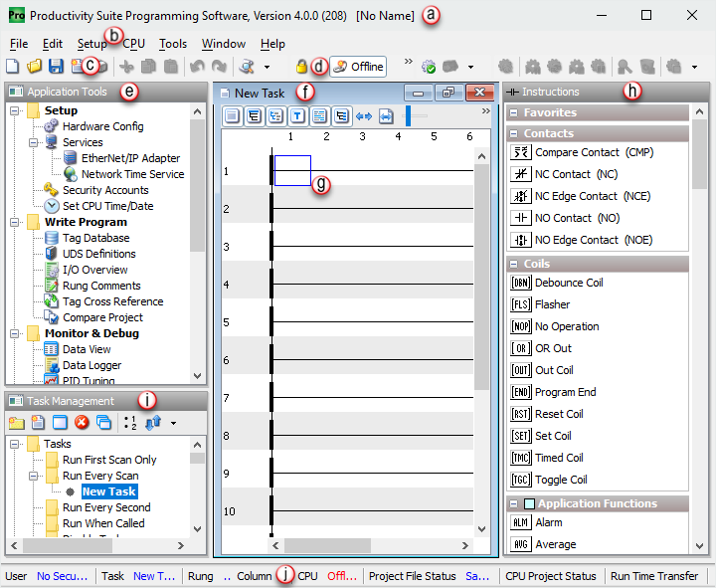
Task: Open the Tools menu
Action: click(x=173, y=44)
